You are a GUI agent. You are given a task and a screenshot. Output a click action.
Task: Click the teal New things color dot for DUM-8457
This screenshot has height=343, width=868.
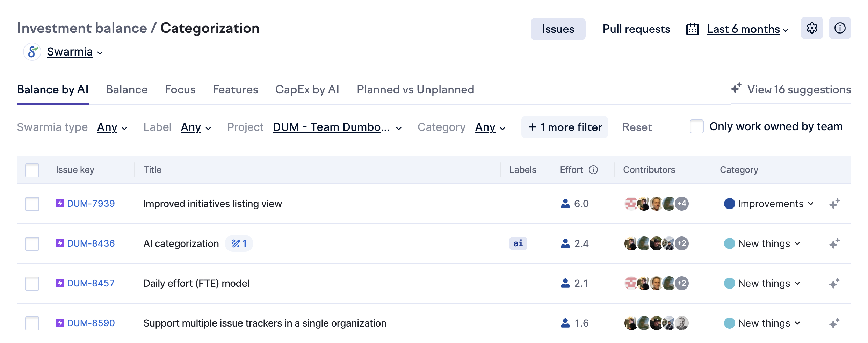point(729,283)
